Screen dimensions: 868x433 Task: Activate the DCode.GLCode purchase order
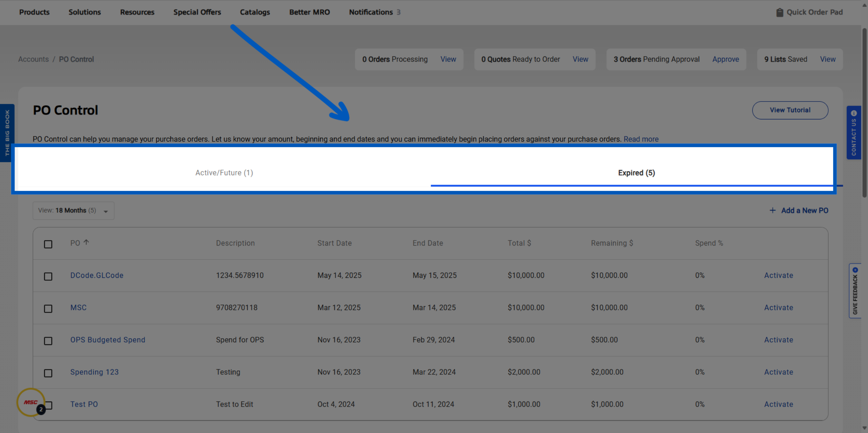pos(778,275)
